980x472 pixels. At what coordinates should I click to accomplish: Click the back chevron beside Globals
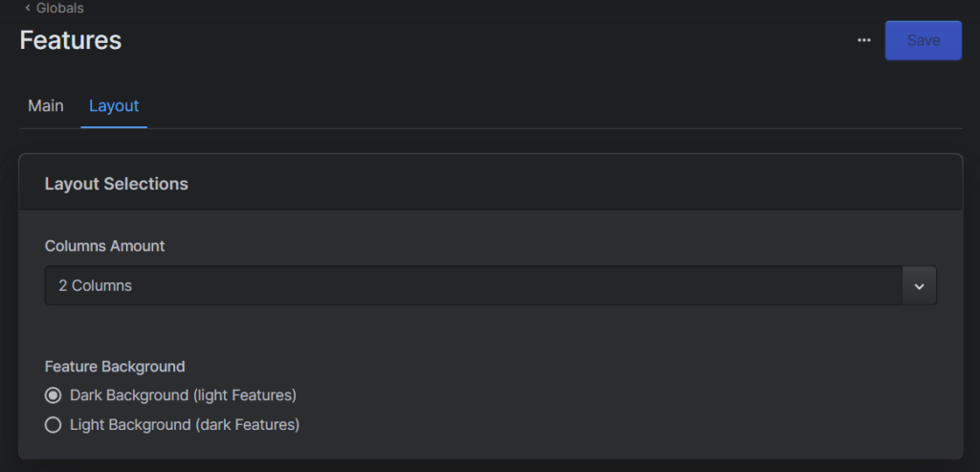click(x=28, y=8)
